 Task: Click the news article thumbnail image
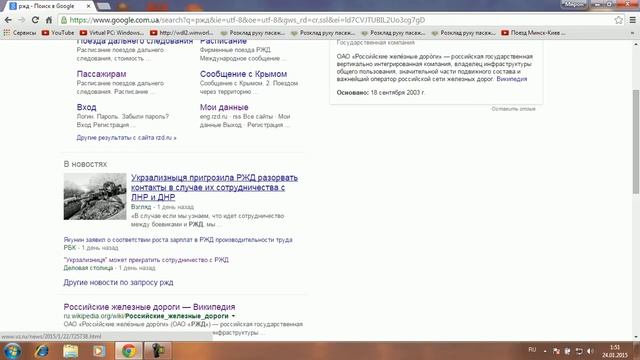click(95, 196)
